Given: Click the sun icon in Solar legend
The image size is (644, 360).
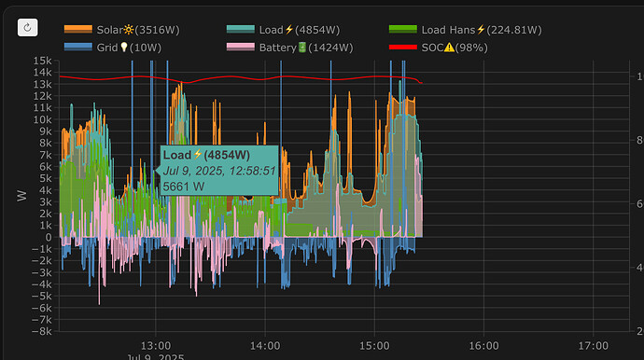Looking at the screenshot, I should point(129,30).
